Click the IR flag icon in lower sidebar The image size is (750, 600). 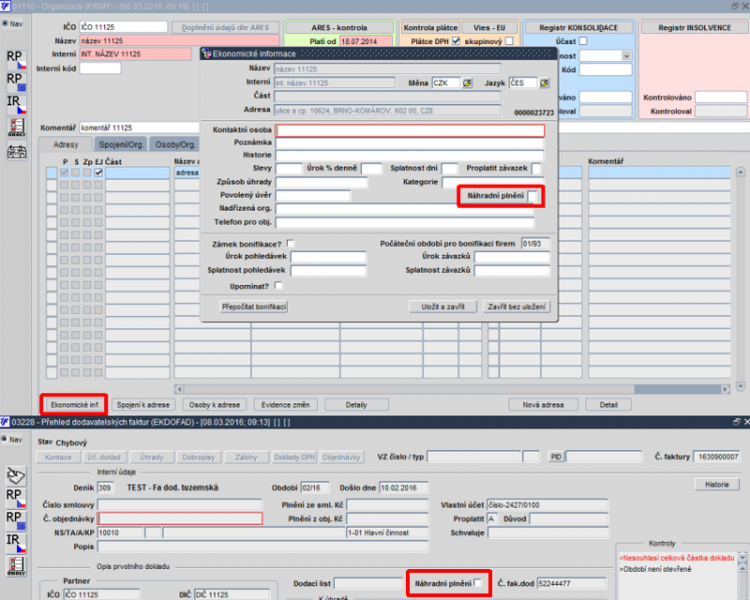coord(16,544)
